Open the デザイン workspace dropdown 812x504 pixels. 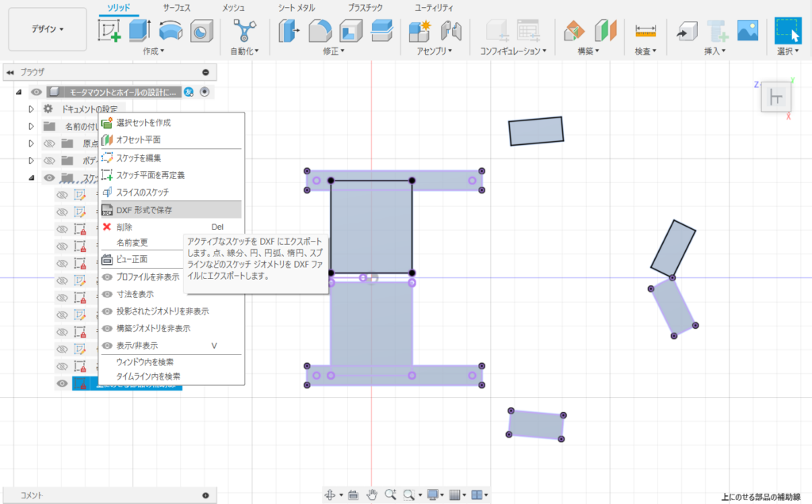(48, 29)
